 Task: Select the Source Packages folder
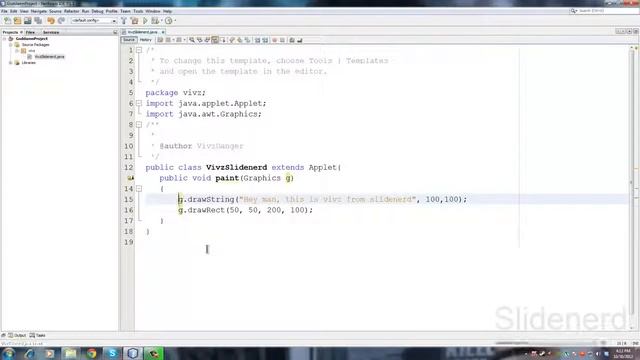click(36, 44)
